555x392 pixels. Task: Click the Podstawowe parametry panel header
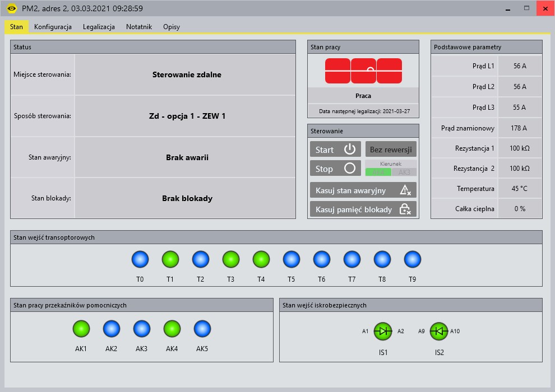point(487,47)
